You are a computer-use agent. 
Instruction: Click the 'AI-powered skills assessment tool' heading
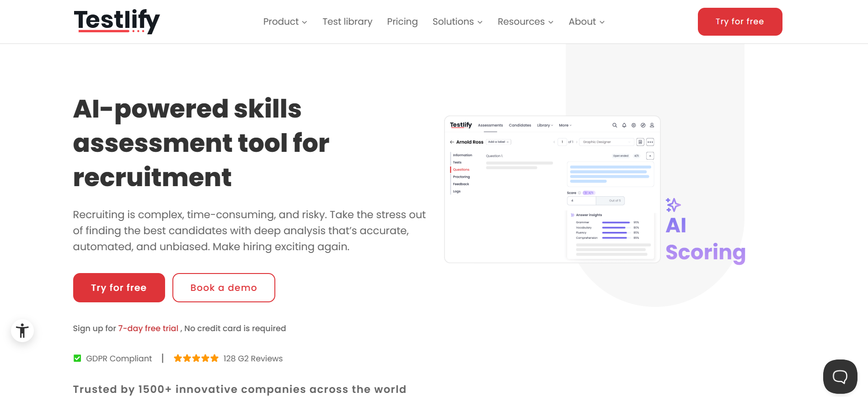point(201,143)
